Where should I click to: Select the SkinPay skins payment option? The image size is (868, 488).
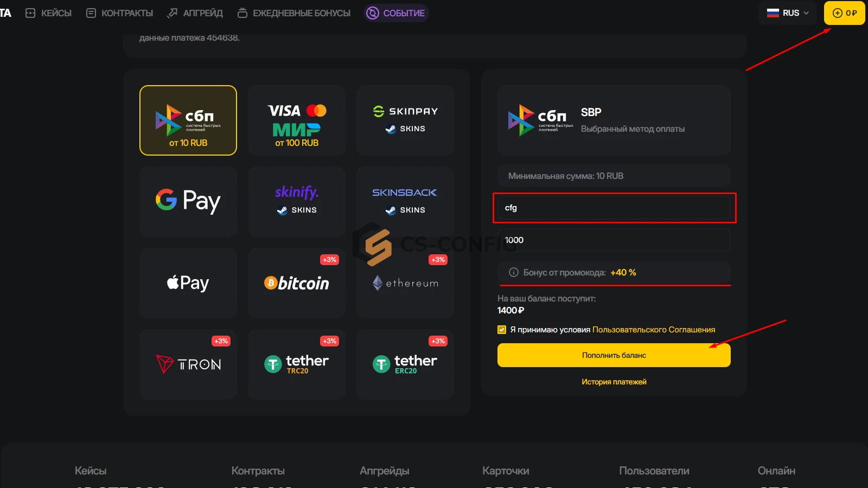(405, 120)
